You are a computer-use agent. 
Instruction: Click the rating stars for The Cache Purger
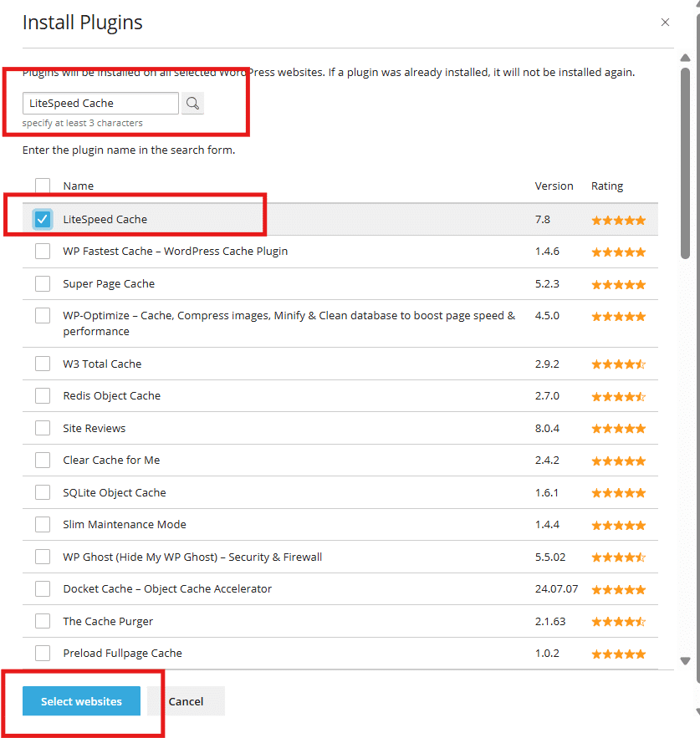point(618,621)
